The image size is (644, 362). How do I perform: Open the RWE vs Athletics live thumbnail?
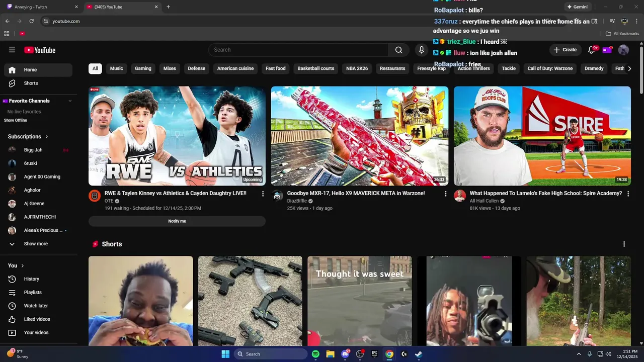(x=177, y=136)
